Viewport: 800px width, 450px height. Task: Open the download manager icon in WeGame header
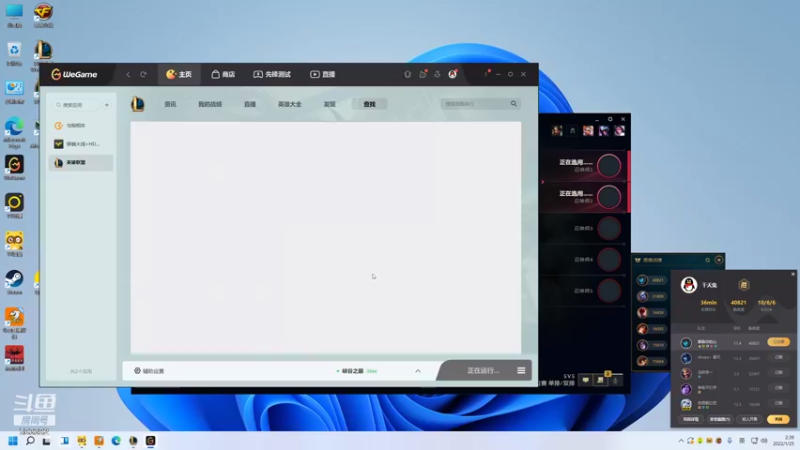437,74
